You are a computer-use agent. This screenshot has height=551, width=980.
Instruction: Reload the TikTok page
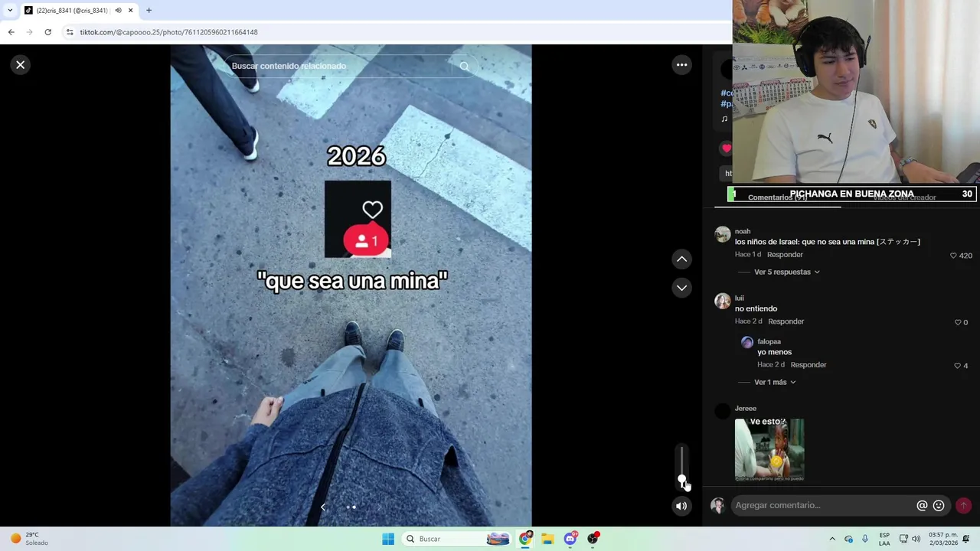click(47, 32)
